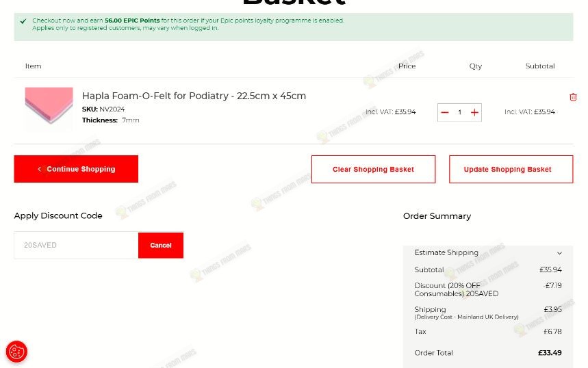
Task: Expand the Estimate Shipping section
Action: coord(488,252)
